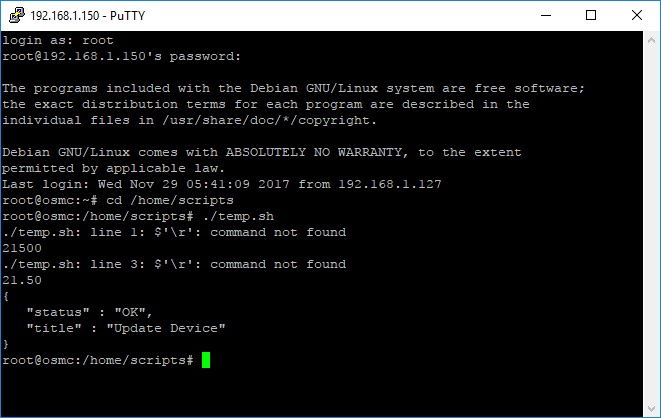Maximize the PuTTY window
Viewport: 661px width, 418px height.
click(x=591, y=16)
